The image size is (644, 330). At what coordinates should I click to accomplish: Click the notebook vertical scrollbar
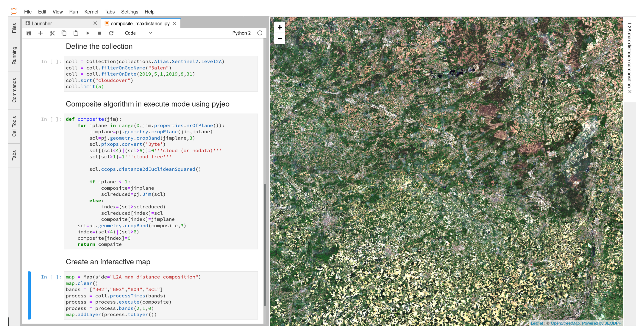[x=265, y=245]
